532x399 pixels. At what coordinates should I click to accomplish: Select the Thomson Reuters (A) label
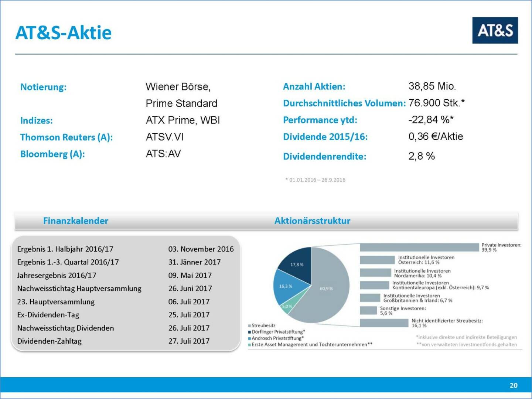66,137
